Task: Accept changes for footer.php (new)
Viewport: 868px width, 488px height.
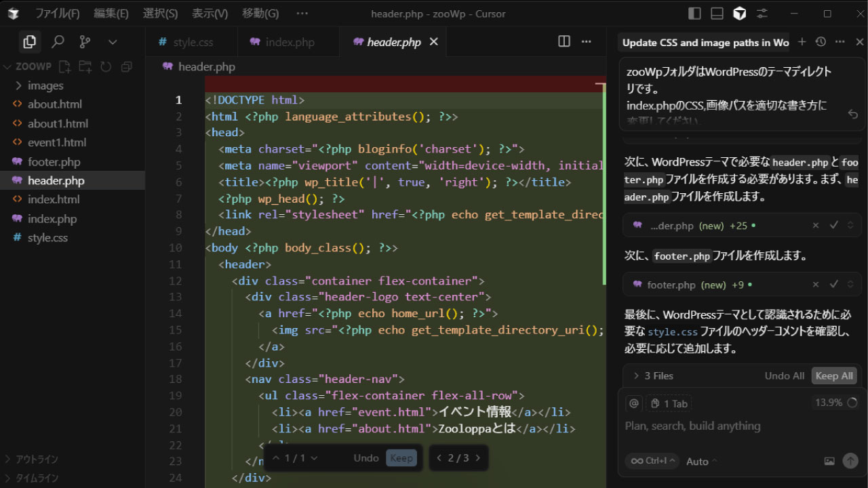Action: tap(834, 285)
